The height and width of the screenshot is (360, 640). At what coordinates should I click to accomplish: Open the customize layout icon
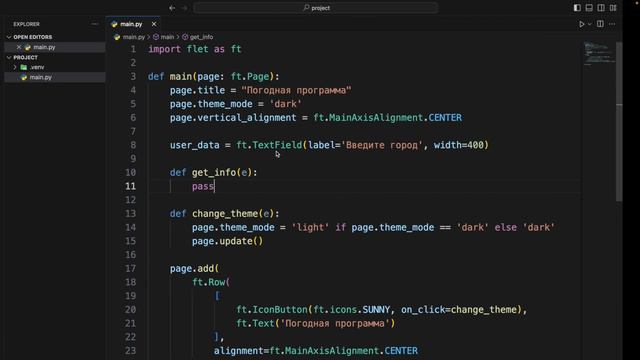613,8
